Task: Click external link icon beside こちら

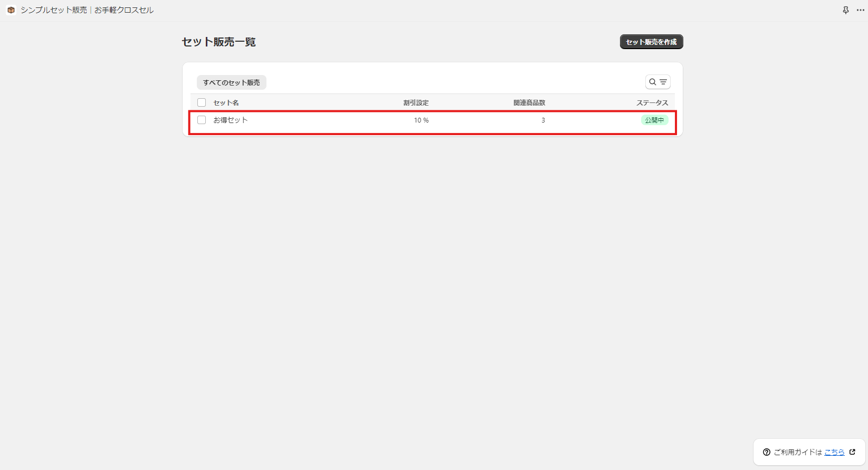Action: tap(852, 452)
